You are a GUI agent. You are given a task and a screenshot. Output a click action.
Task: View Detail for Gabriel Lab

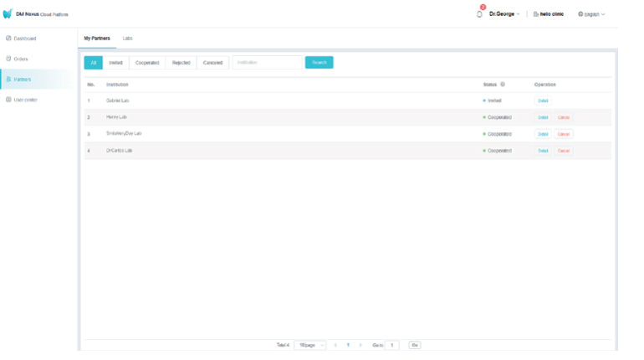543,100
